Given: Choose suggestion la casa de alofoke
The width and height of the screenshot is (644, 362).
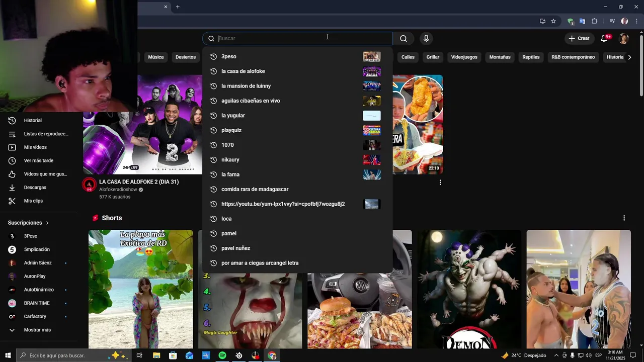Looking at the screenshot, I should (297, 71).
